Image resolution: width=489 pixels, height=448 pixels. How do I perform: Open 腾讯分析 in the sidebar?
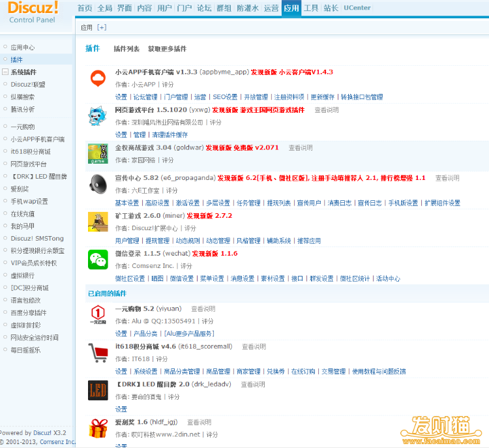click(x=22, y=109)
